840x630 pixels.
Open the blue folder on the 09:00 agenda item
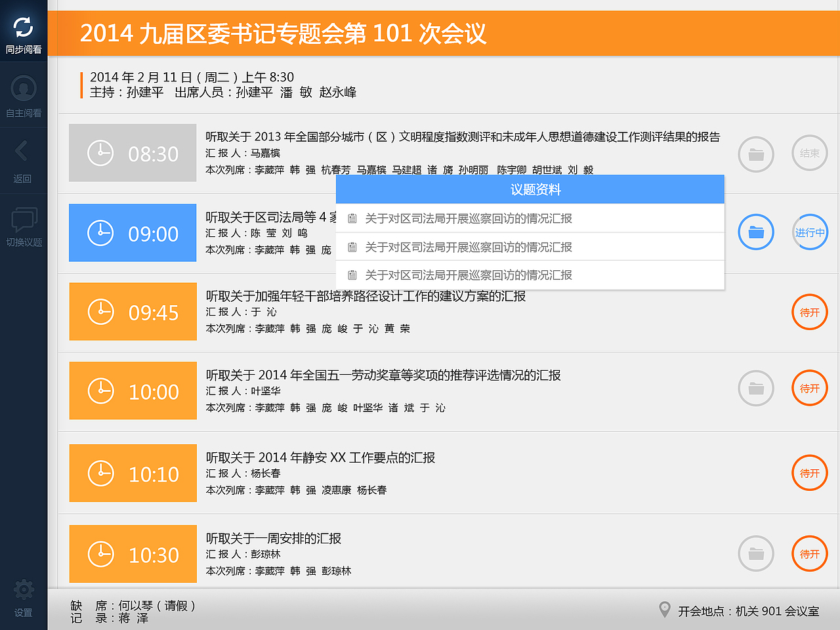point(756,232)
